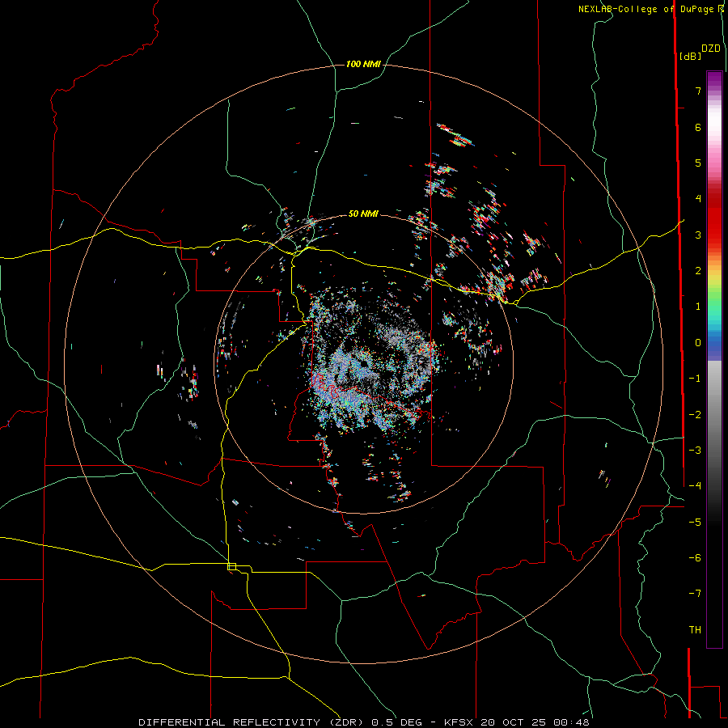Click the [dB] unit label
728x728 pixels.
click(x=690, y=56)
